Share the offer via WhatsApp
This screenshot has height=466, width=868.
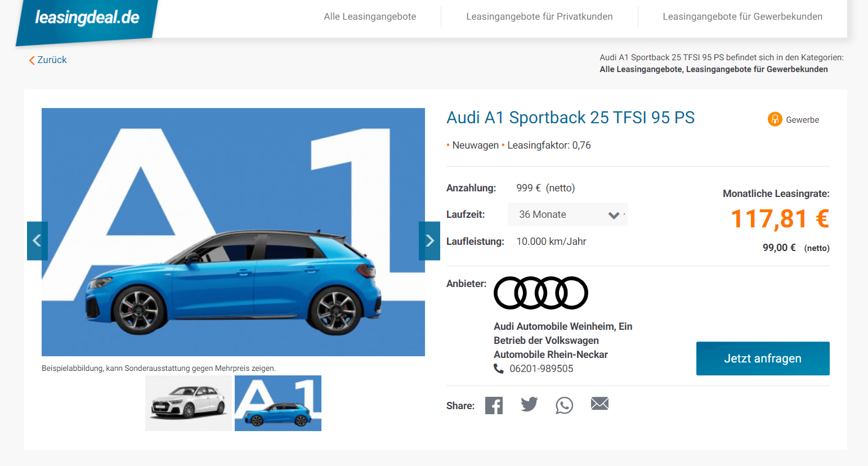click(564, 405)
